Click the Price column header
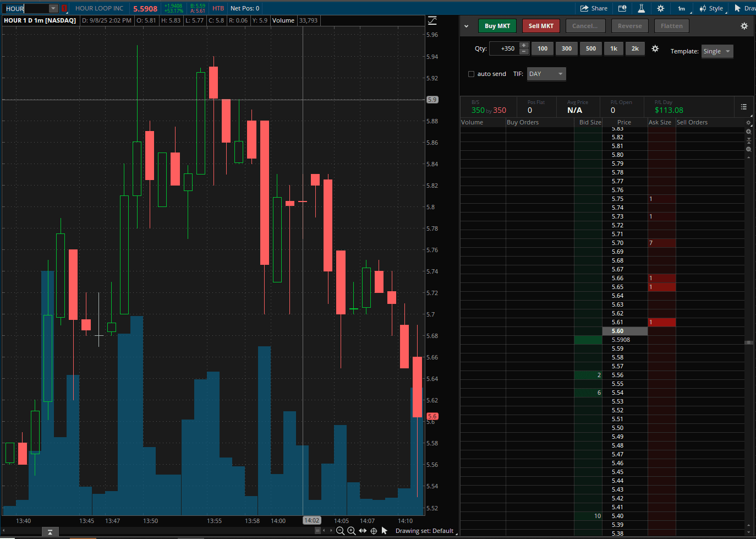This screenshot has width=756, height=539. click(624, 122)
